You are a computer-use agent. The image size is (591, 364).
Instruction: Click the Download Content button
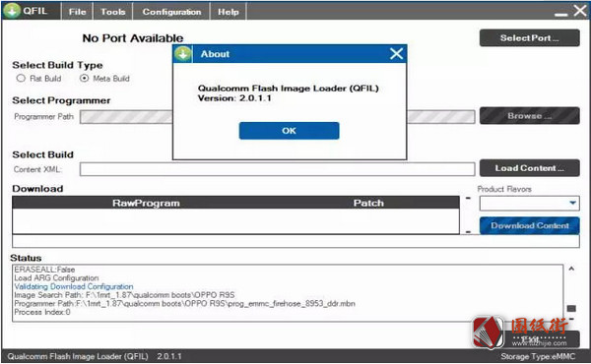pos(530,225)
